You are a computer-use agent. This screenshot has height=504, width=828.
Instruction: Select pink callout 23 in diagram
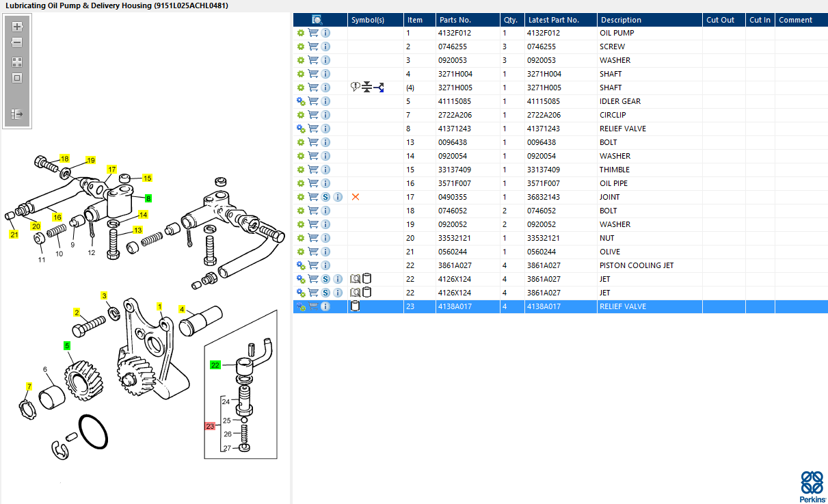210,426
